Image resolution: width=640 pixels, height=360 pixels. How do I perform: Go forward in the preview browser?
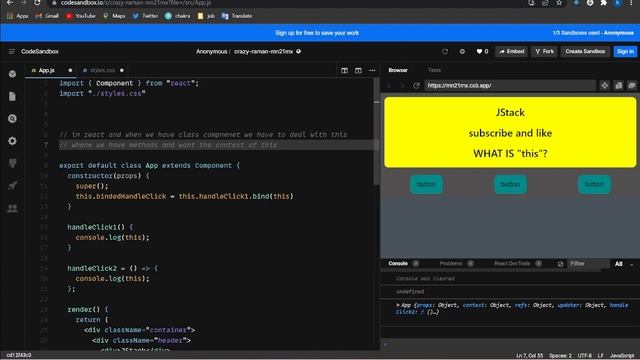click(402, 85)
